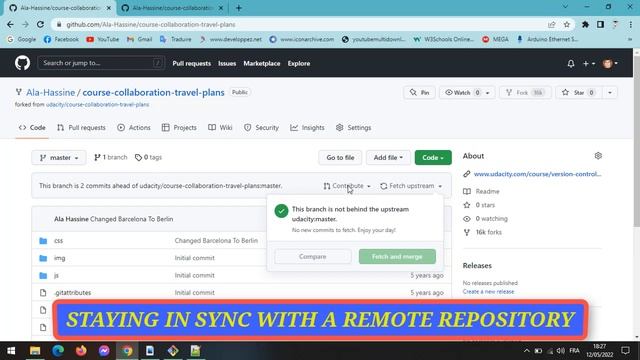Expand the master branch selector
640x360 pixels.
(59, 158)
